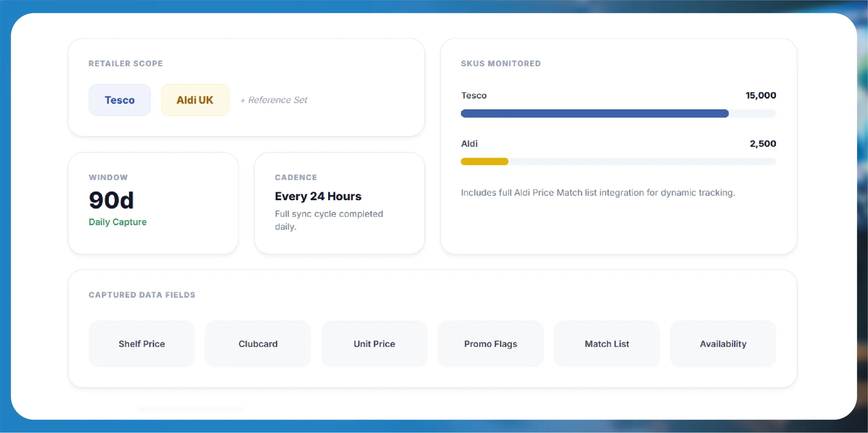Click the Retailer Scope heading
This screenshot has width=868, height=433.
point(126,63)
